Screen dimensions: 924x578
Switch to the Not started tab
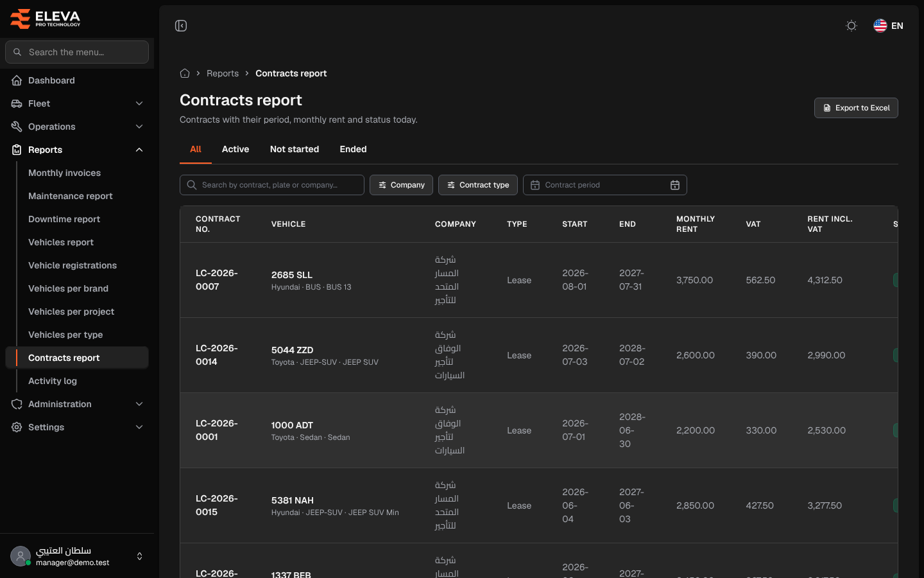coord(295,149)
